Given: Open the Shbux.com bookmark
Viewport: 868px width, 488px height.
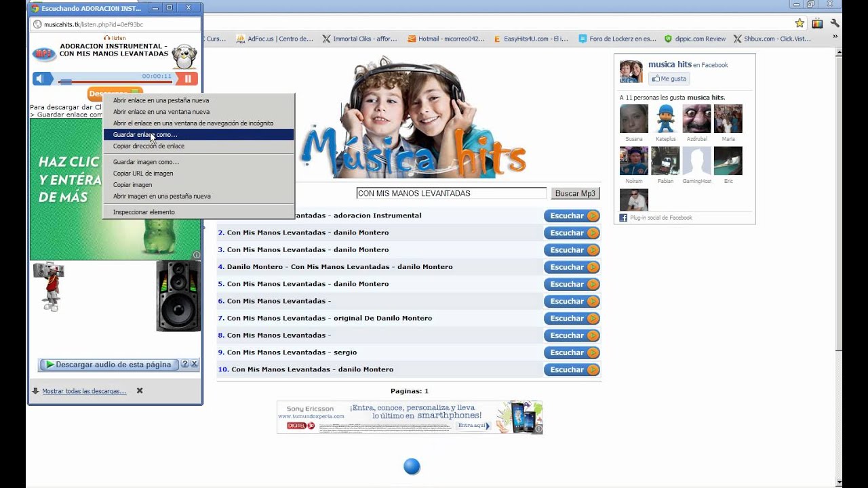Looking at the screenshot, I should (772, 39).
